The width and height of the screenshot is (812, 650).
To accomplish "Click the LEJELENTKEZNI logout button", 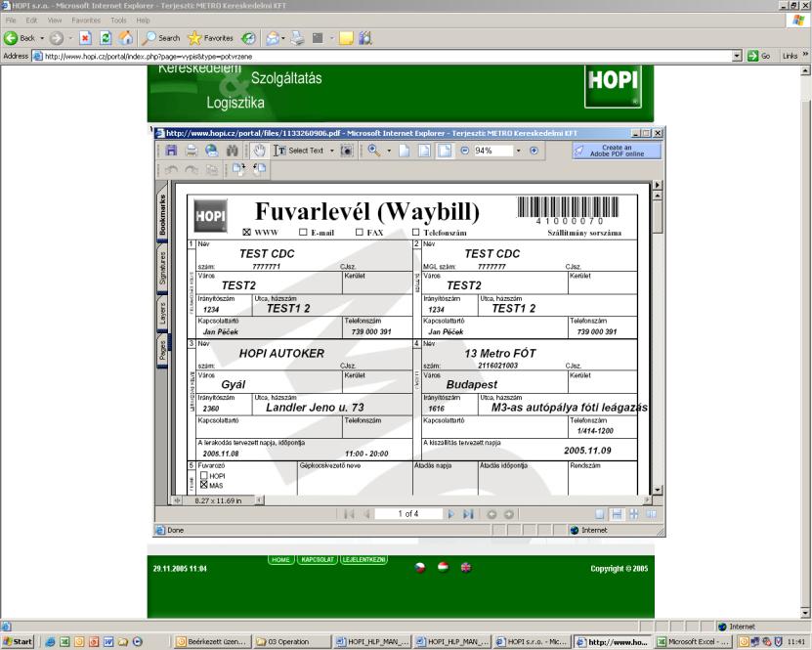I will (x=363, y=559).
